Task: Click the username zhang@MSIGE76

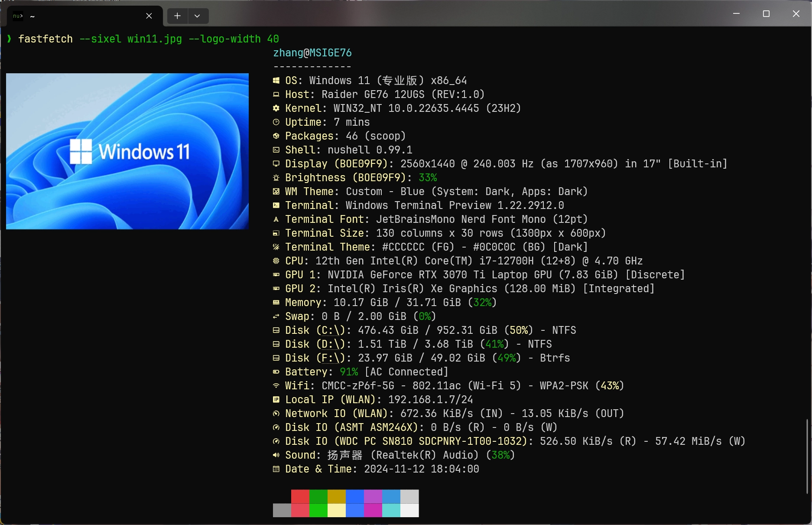Action: pyautogui.click(x=312, y=53)
